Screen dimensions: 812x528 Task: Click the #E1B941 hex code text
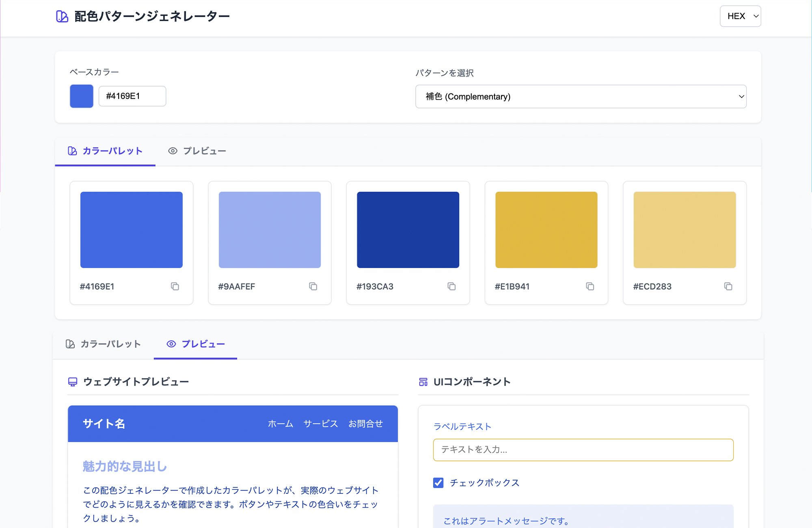(x=512, y=286)
